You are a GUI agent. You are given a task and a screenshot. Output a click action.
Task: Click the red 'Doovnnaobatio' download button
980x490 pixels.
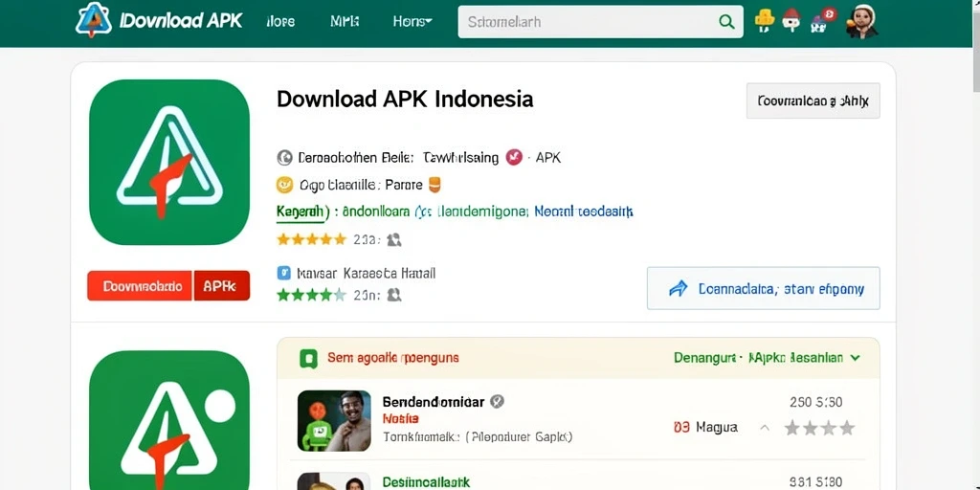coord(140,285)
